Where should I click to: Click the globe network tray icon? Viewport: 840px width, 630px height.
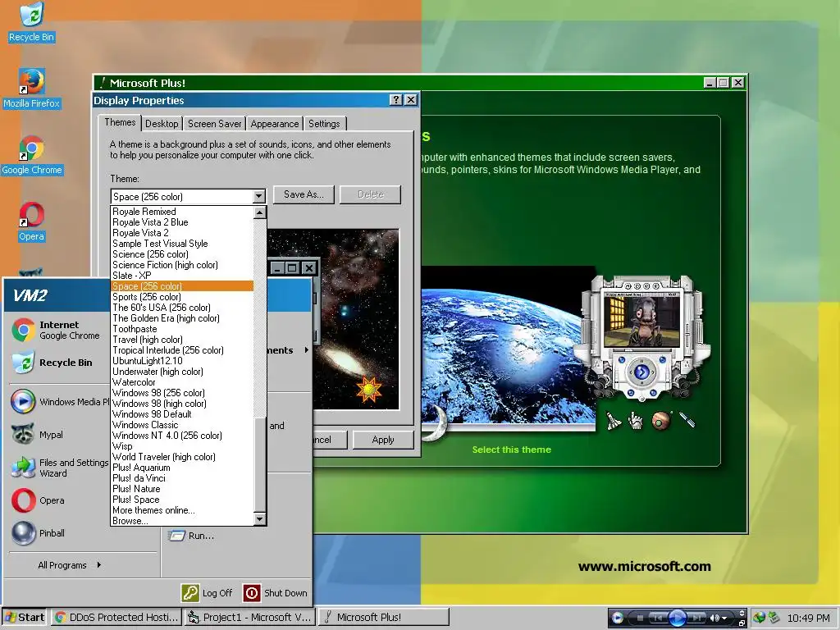[x=759, y=618]
